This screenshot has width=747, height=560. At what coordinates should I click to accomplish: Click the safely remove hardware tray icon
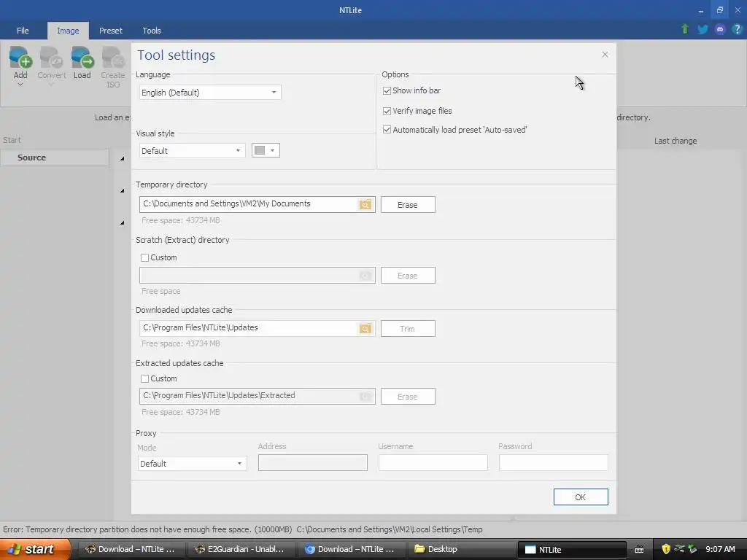click(x=692, y=549)
